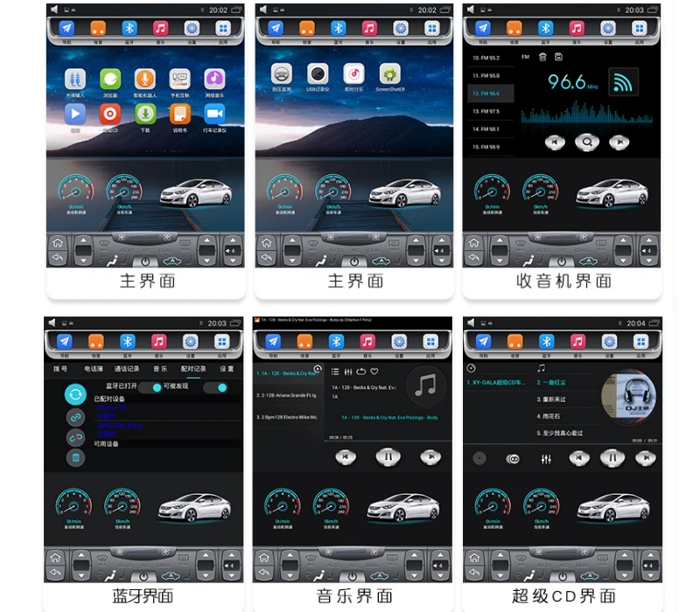This screenshot has height=612, width=700.
Task: Switch to the 拨号 dial tab
Action: coord(60,369)
